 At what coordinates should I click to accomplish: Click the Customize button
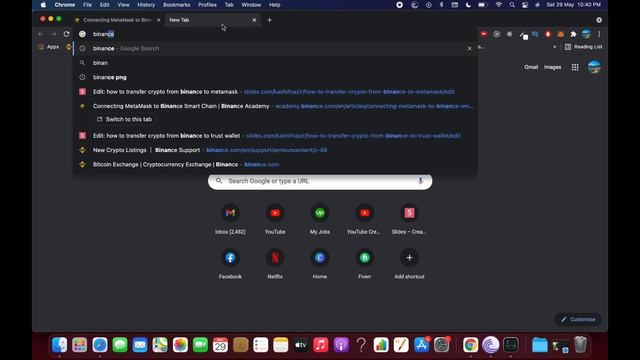click(578, 319)
